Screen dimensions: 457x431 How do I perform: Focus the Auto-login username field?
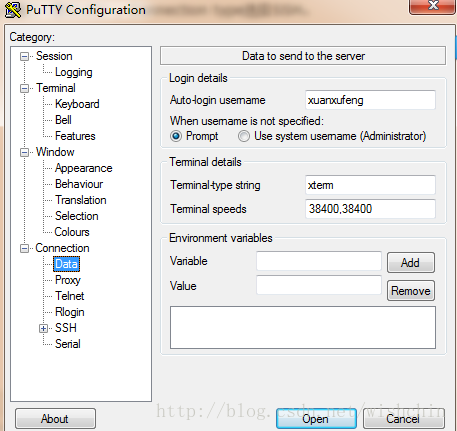point(370,100)
